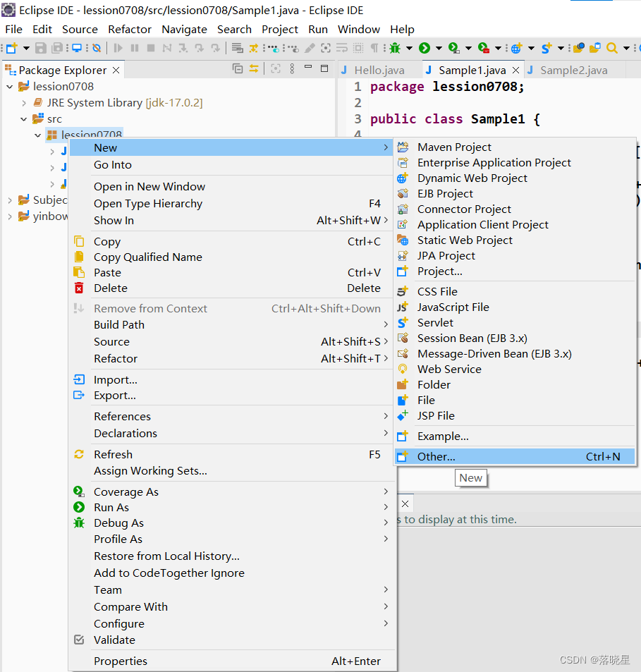Click the New wizard toolbar icon

click(11, 48)
